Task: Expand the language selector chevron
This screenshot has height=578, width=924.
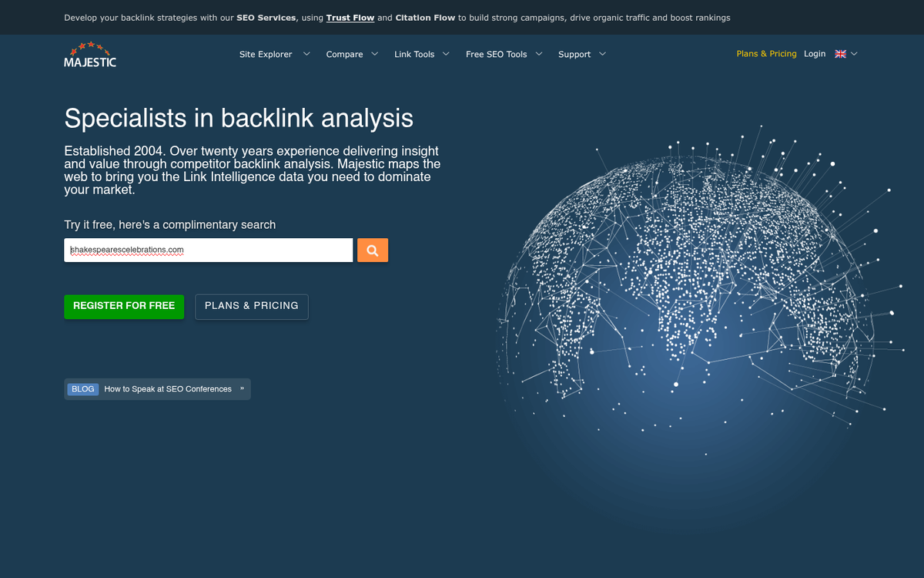Action: click(854, 54)
